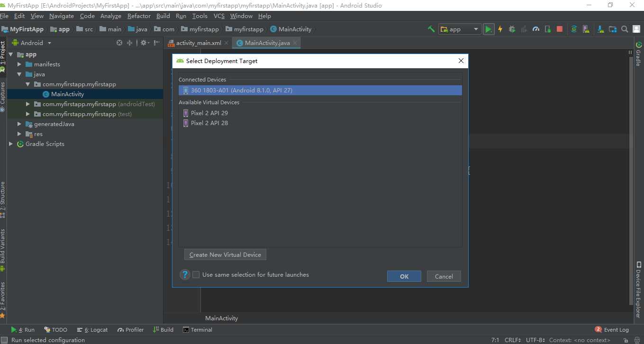Close the Select Deployment Target dialog
The height and width of the screenshot is (344, 644).
coord(461,61)
